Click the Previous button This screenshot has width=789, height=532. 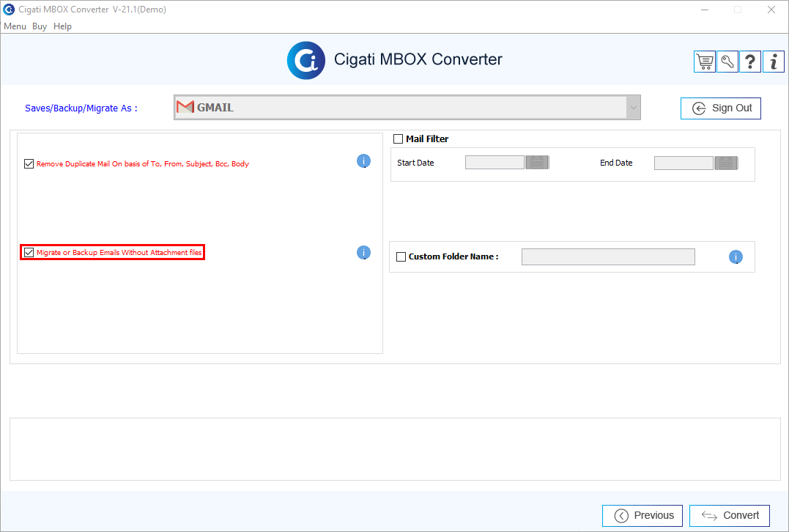coord(642,515)
